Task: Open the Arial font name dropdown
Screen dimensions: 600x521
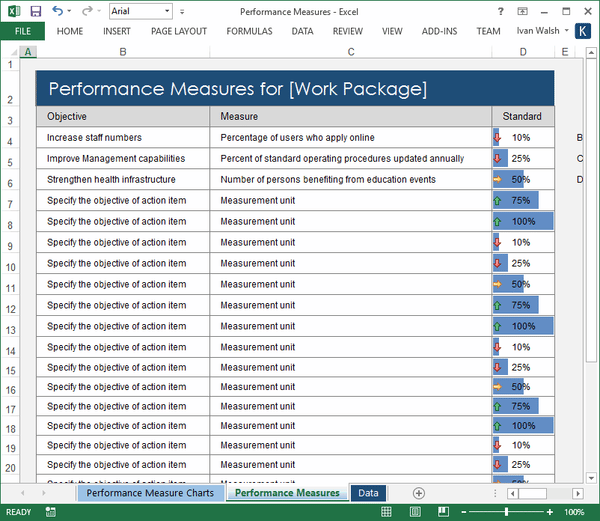Action: pyautogui.click(x=166, y=12)
